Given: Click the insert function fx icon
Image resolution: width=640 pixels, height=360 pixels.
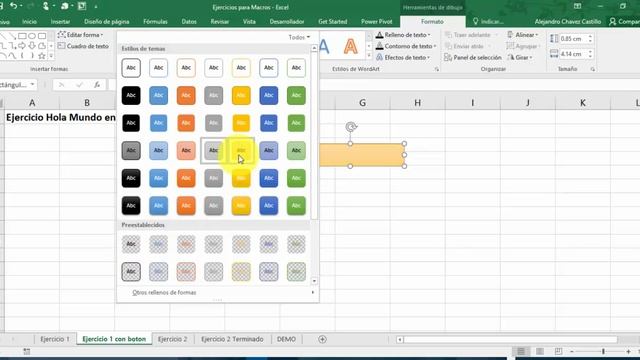Looking at the screenshot, I should [97, 85].
